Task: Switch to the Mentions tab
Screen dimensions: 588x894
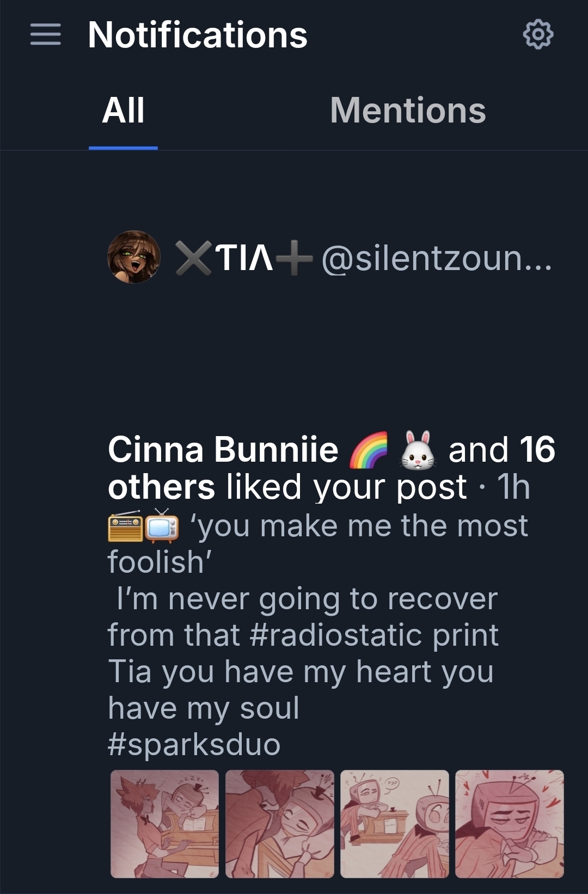Action: 408,111
